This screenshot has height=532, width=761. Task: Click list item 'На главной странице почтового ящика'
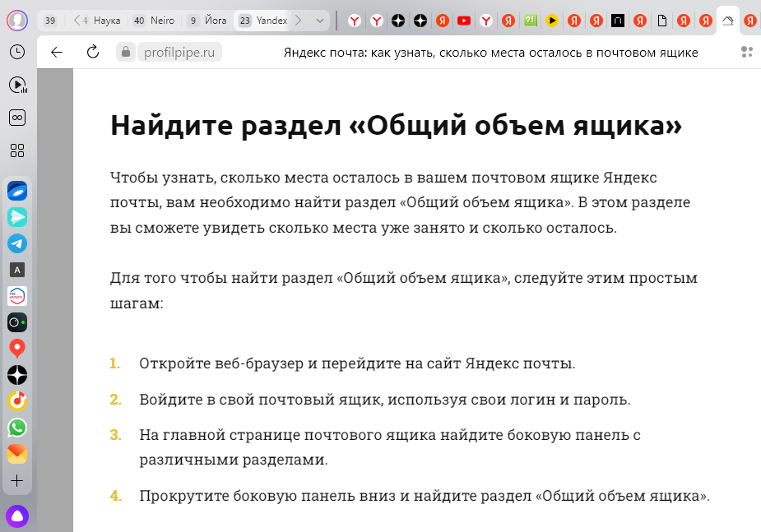390,446
